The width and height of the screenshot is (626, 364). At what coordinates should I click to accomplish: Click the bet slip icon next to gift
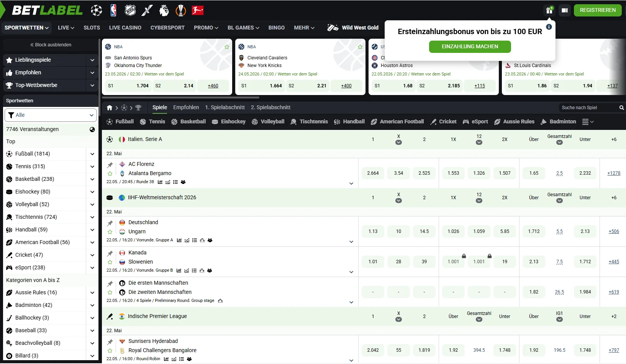coord(565,10)
